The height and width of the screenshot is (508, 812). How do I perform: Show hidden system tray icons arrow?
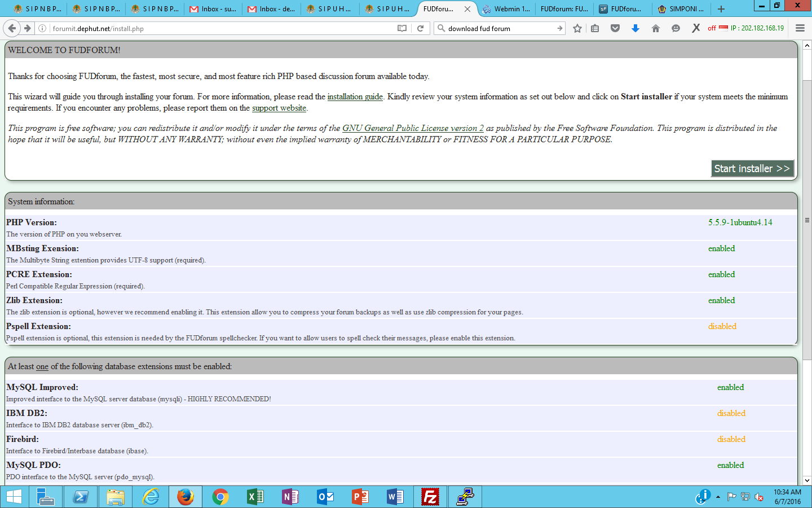pos(718,497)
